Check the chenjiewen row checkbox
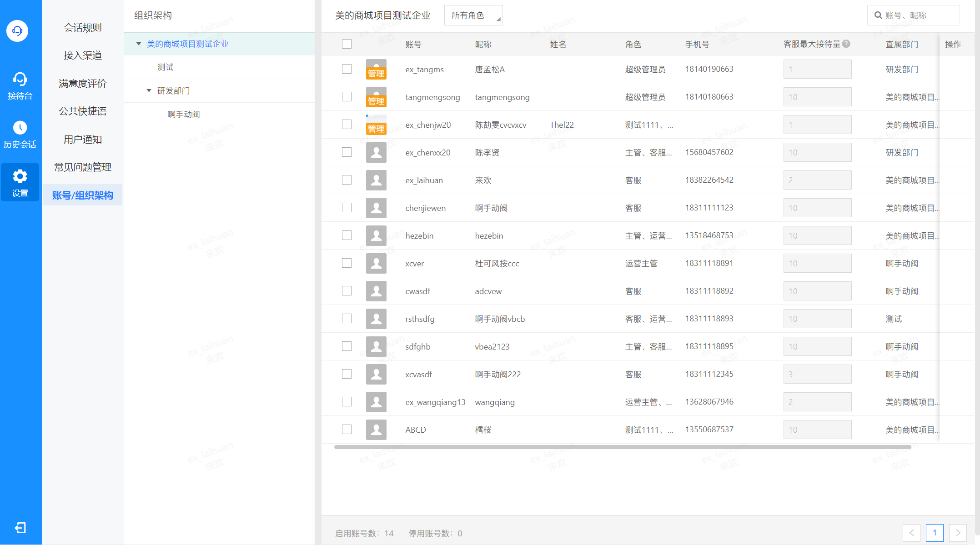980x545 pixels. (347, 208)
